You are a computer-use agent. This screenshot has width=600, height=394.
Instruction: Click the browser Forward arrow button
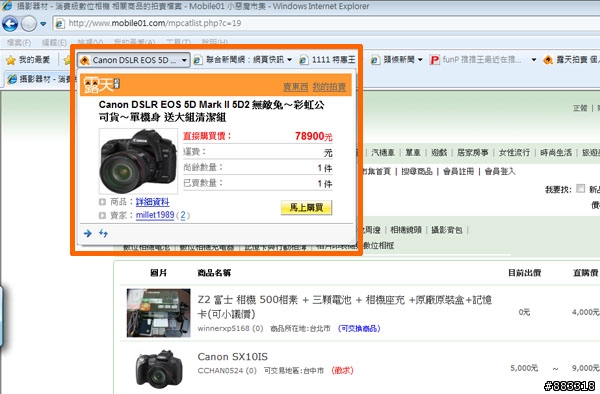(x=29, y=24)
